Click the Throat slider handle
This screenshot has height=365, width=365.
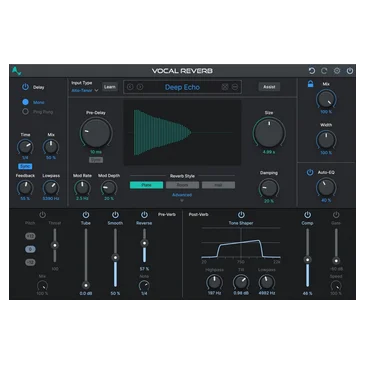[55, 245]
